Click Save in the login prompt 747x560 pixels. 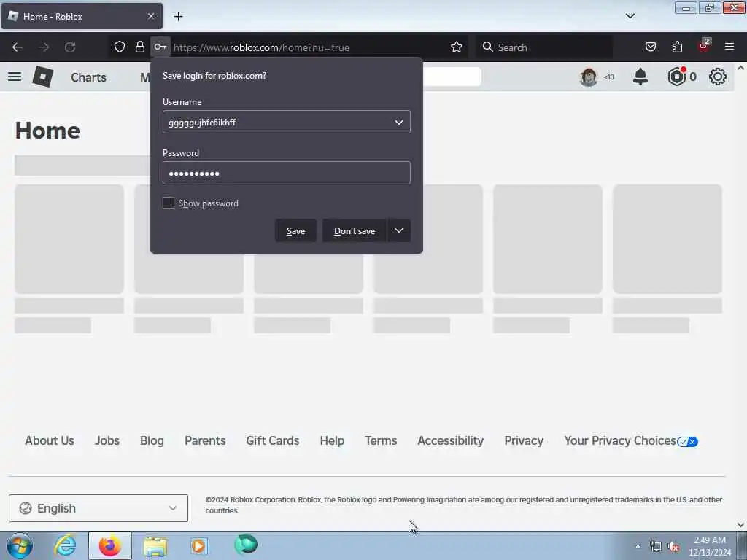point(295,230)
